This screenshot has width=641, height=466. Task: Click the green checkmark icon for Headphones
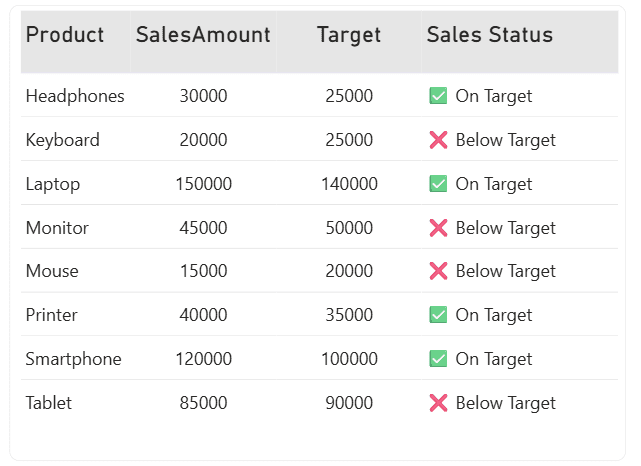tap(437, 96)
